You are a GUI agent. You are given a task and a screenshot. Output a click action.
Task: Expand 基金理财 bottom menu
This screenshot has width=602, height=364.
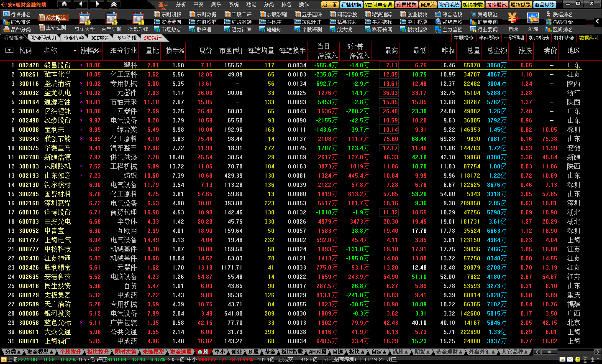(449, 352)
